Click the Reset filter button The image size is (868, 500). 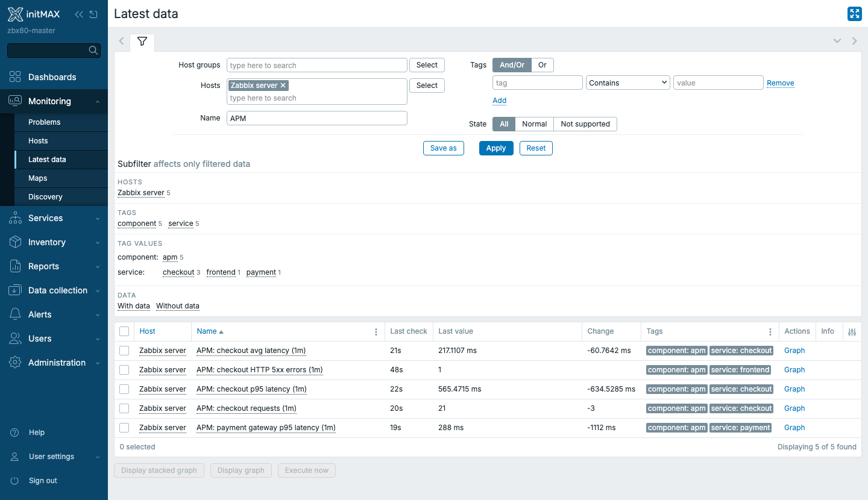pos(536,148)
